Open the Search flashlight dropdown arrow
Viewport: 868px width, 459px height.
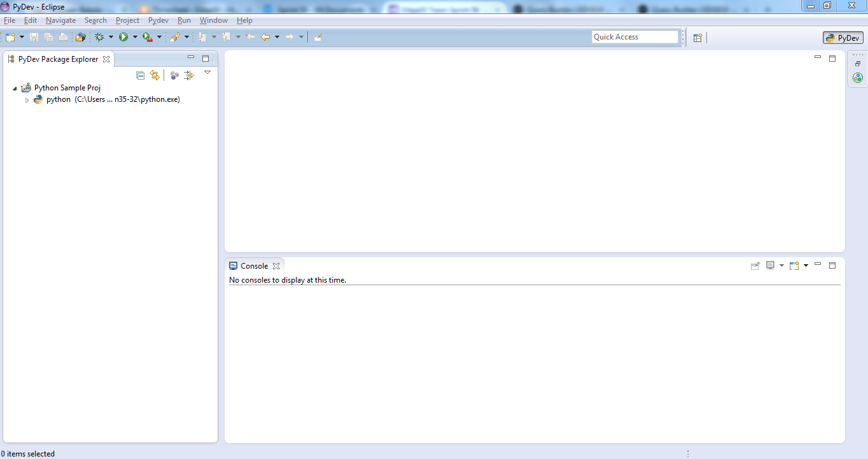click(187, 38)
